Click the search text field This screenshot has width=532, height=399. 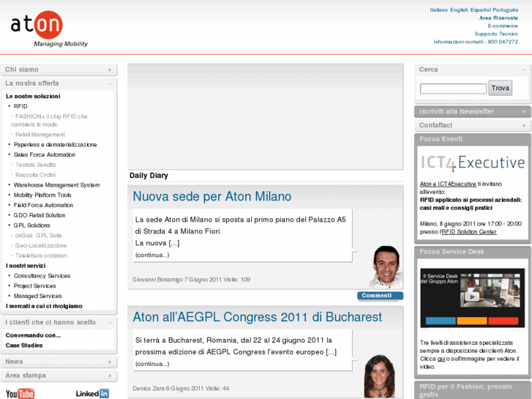(453, 89)
